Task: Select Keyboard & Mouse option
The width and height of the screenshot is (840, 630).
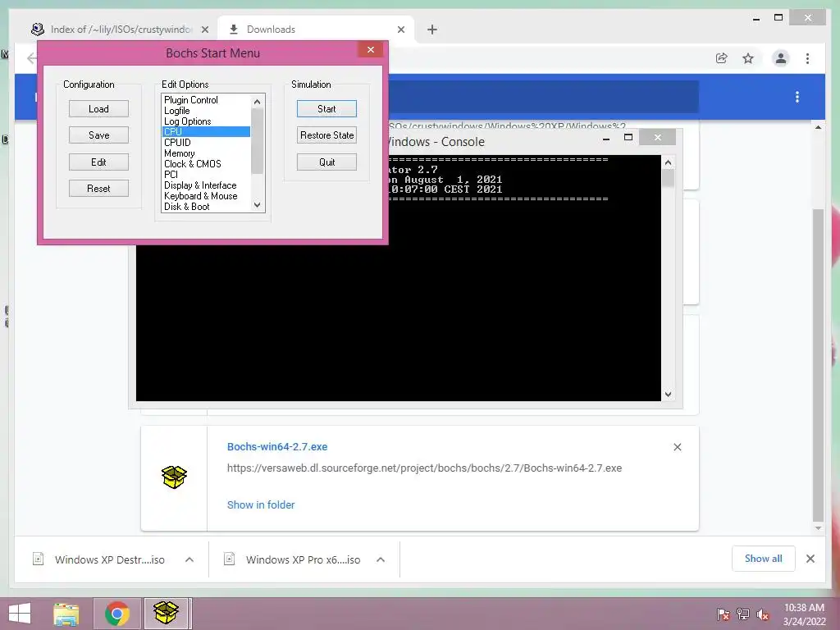Action: point(200,196)
